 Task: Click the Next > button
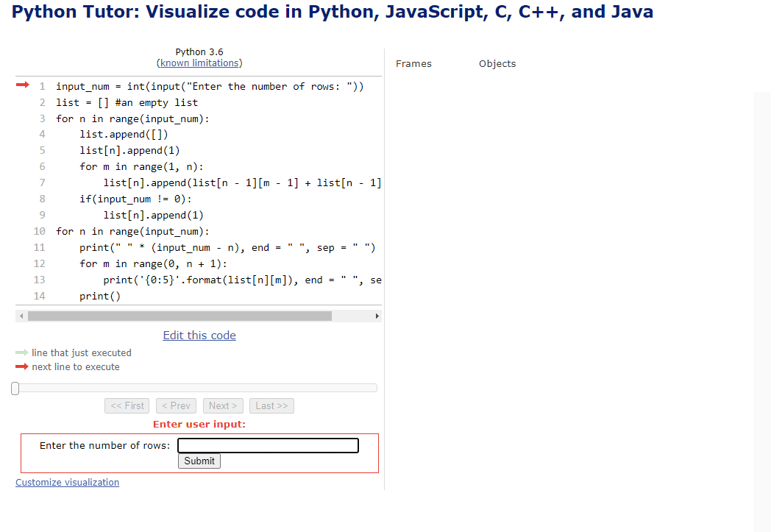click(223, 405)
